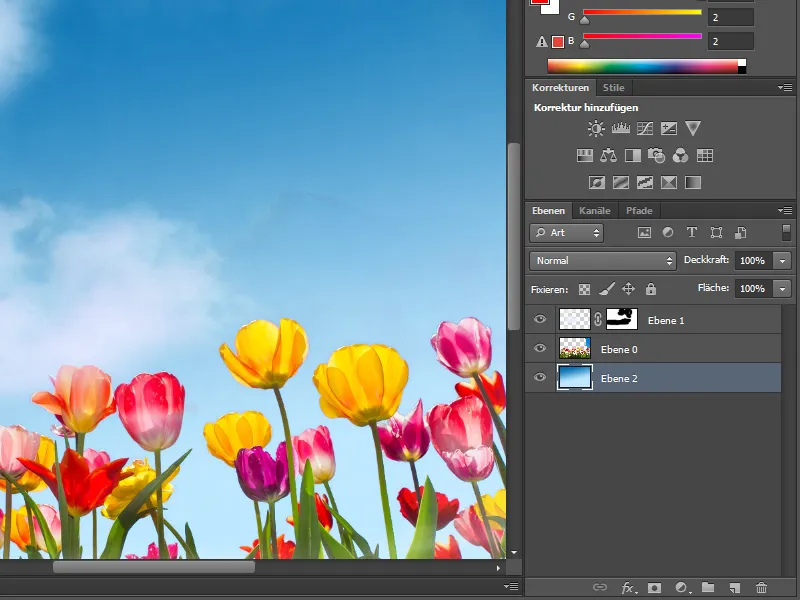Viewport: 800px width, 600px height.
Task: Toggle mask link on Ebene 1
Action: 598,319
